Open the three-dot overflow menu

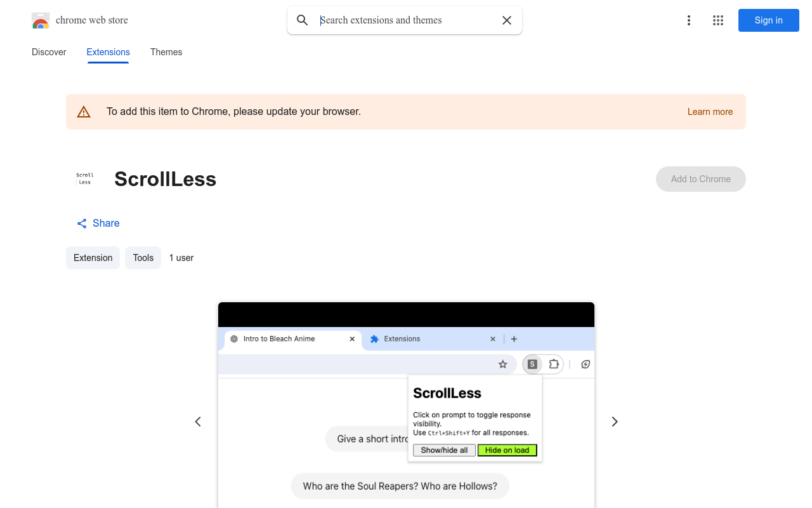coord(689,20)
